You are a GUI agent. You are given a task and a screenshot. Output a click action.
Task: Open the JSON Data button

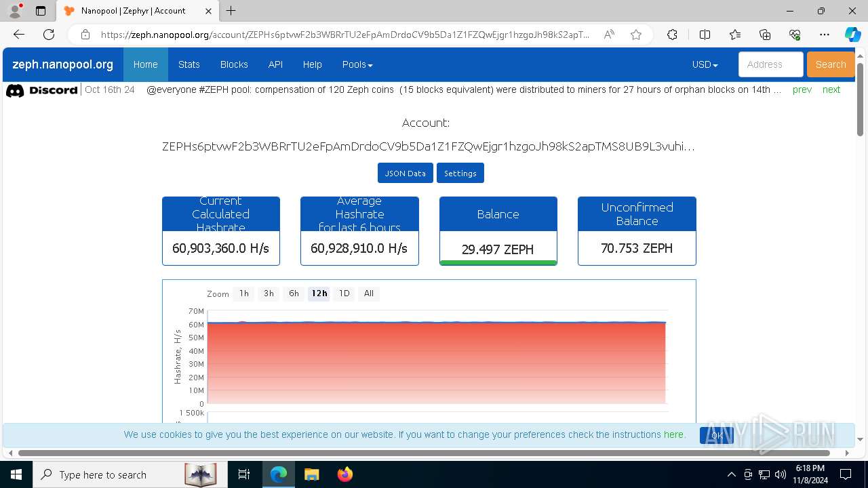[406, 173]
